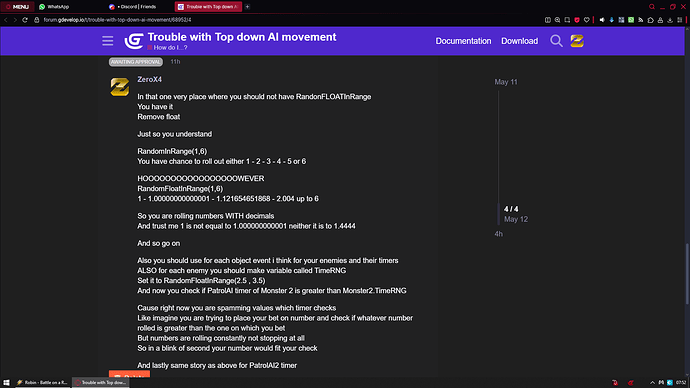Open the browser downloads icon

[670, 20]
